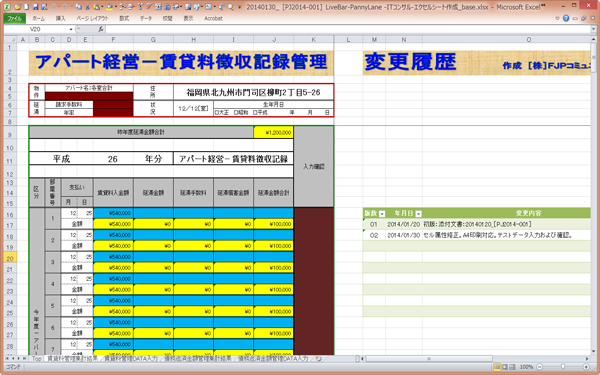Click the filter funnel icon

pos(140,7)
